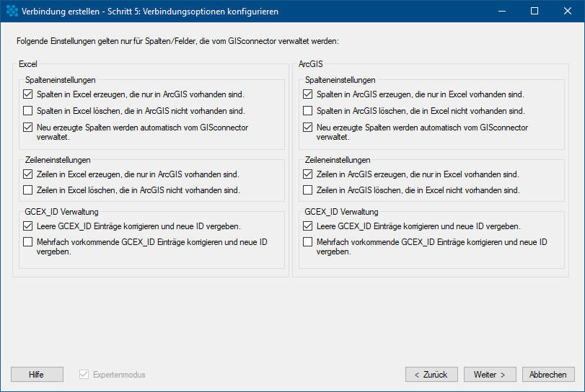Open the Hilfe help button
585x392 pixels.
tap(37, 375)
